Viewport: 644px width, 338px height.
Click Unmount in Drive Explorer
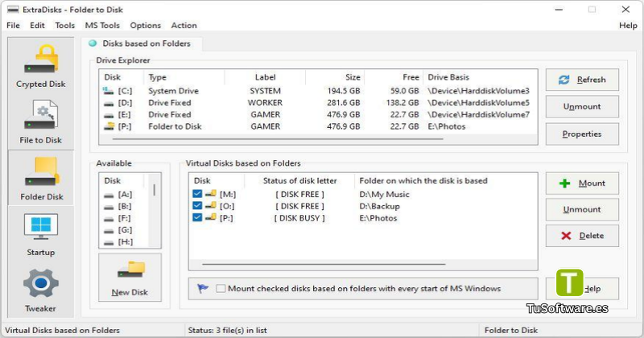click(x=582, y=107)
